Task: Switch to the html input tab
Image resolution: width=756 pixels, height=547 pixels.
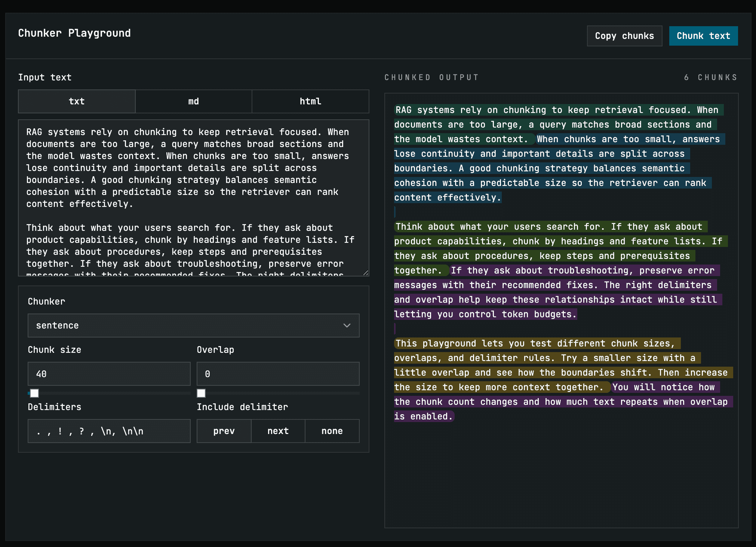Action: click(310, 101)
